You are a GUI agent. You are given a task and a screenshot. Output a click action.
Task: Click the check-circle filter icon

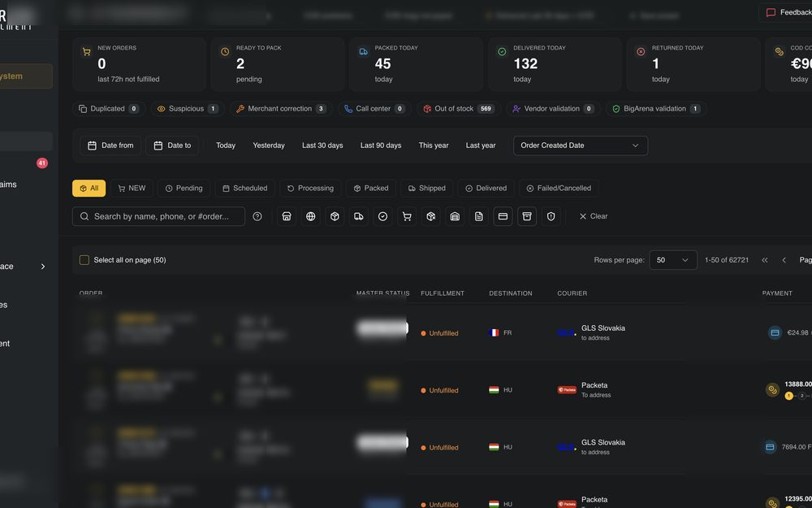pos(382,217)
